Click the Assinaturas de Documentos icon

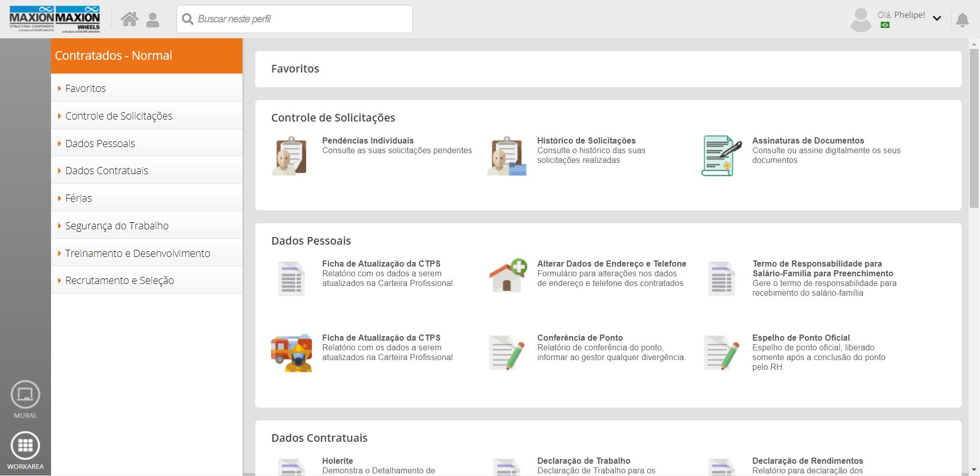[x=721, y=156]
